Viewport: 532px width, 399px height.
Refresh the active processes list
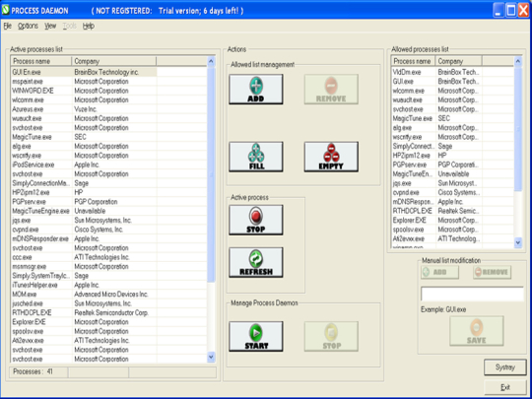pyautogui.click(x=256, y=262)
